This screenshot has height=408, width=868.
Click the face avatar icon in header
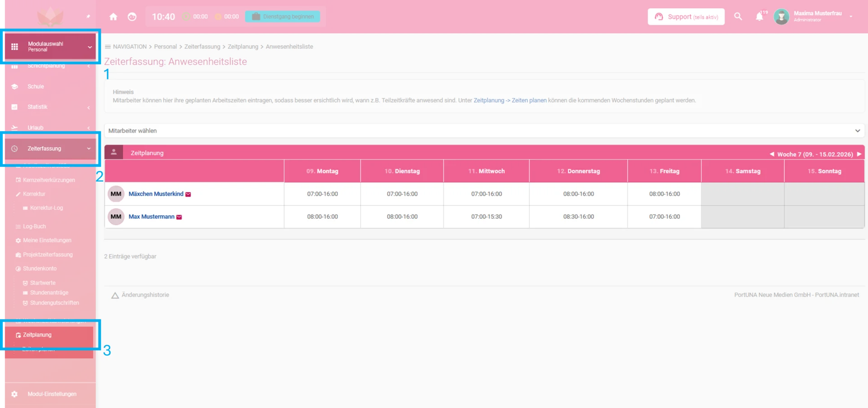(132, 17)
